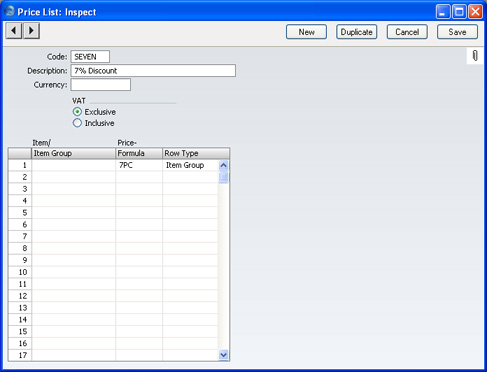Maximize the Price List window
The image size is (487, 372).
tap(459, 12)
